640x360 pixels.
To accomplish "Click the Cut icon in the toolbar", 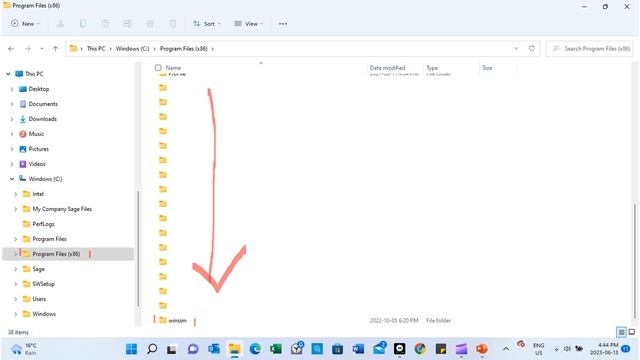I will click(x=60, y=24).
